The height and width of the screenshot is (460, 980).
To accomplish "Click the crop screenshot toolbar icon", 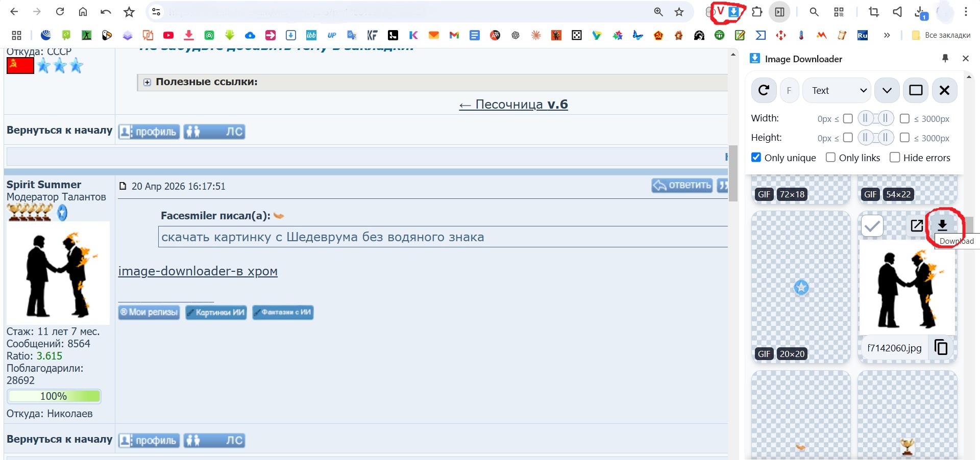I will point(874,12).
